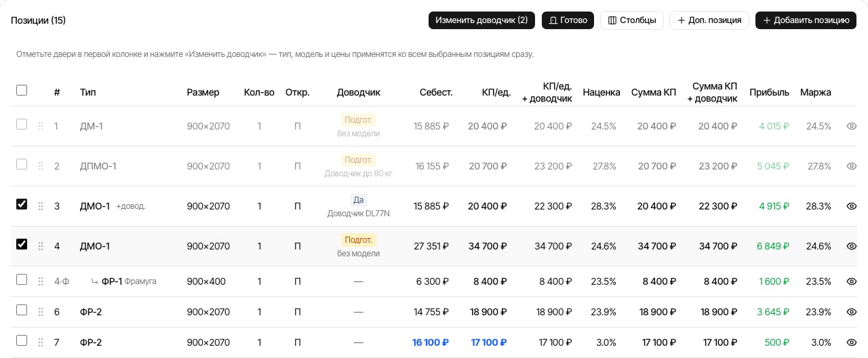Click the «Себест.» column header
The height and width of the screenshot is (358, 868).
(x=436, y=92)
